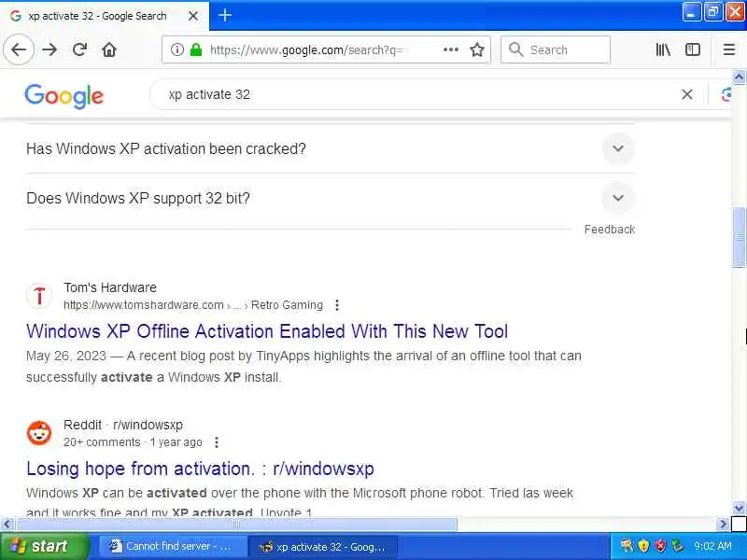Open the Firefox hamburger menu

tap(729, 49)
